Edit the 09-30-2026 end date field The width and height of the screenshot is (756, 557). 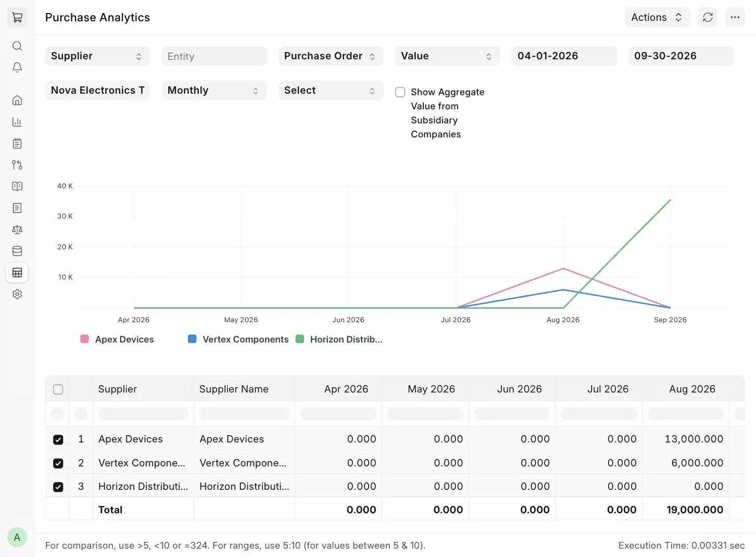click(681, 56)
